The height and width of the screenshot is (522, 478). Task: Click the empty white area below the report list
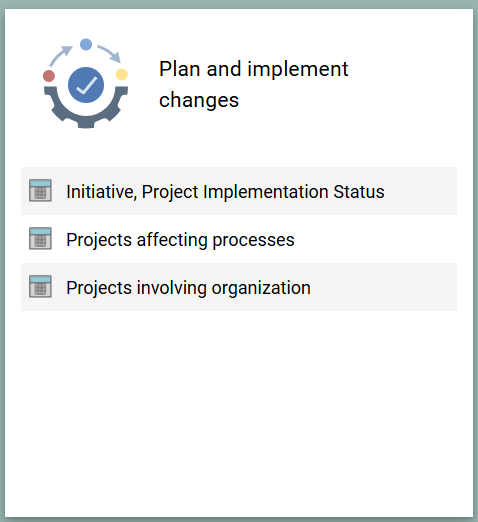[x=239, y=413]
